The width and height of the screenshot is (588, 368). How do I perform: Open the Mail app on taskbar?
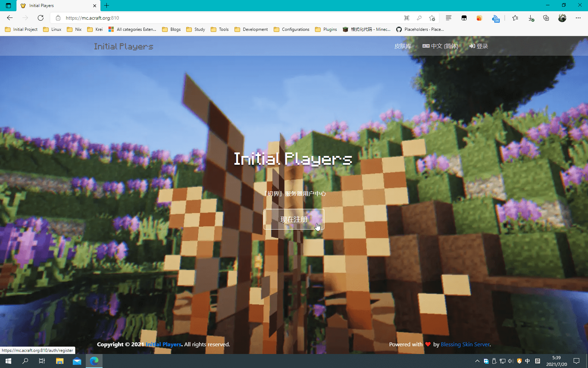point(77,361)
